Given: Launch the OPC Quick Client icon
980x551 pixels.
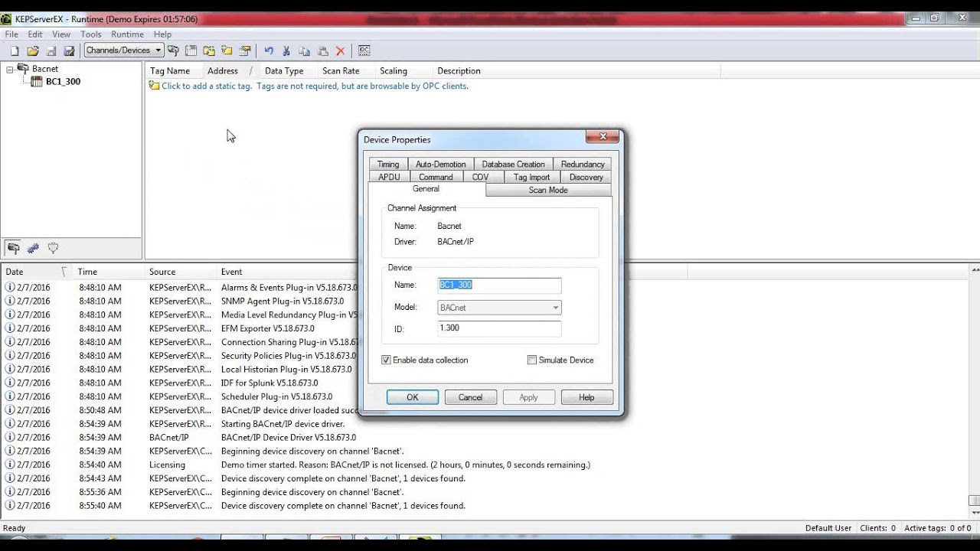Looking at the screenshot, I should pyautogui.click(x=364, y=51).
